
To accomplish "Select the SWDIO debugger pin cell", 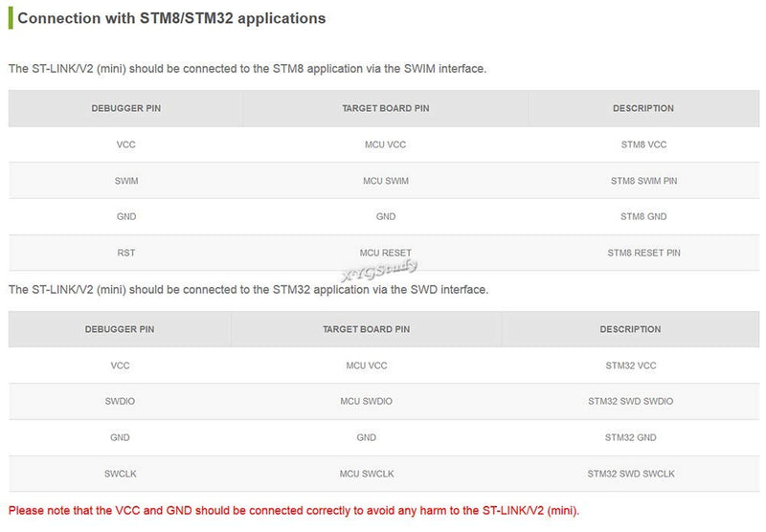I will click(x=120, y=401).
